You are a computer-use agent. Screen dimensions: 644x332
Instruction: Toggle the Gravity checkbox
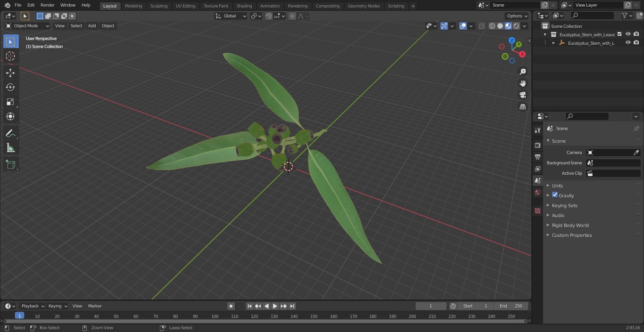pyautogui.click(x=555, y=195)
